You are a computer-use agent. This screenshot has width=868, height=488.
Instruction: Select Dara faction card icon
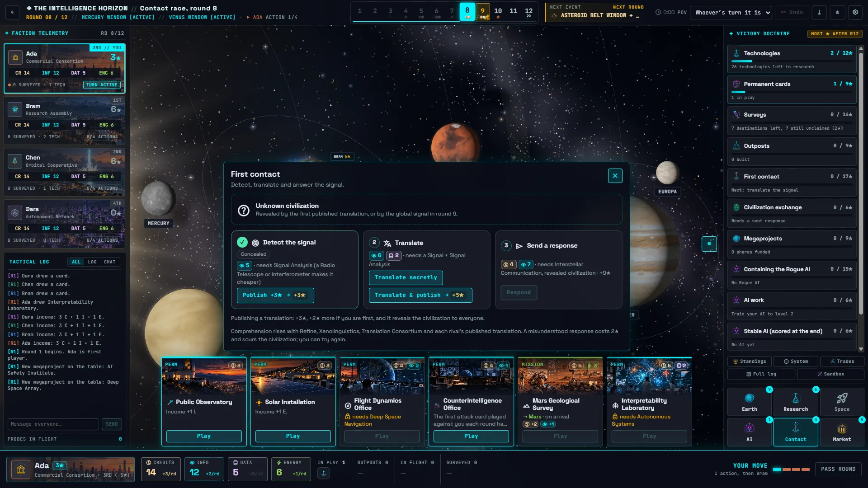tap(15, 212)
